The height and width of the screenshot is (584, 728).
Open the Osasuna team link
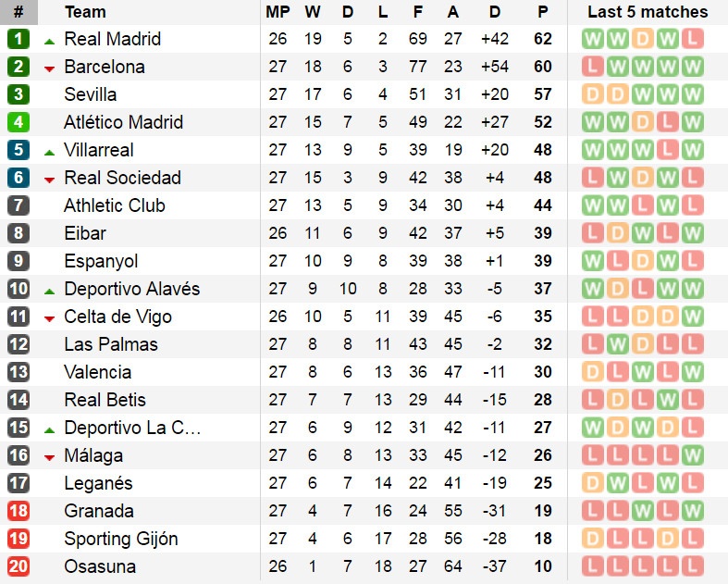click(99, 566)
